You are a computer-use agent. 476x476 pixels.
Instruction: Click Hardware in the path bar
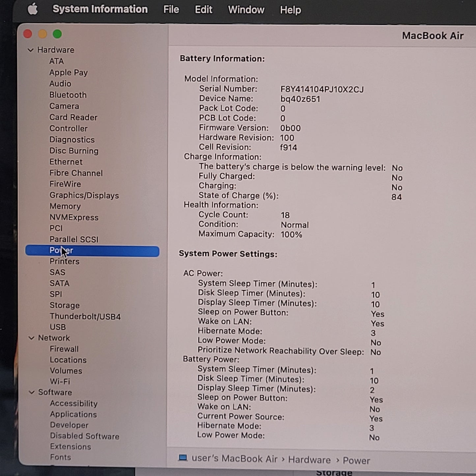coord(309,460)
